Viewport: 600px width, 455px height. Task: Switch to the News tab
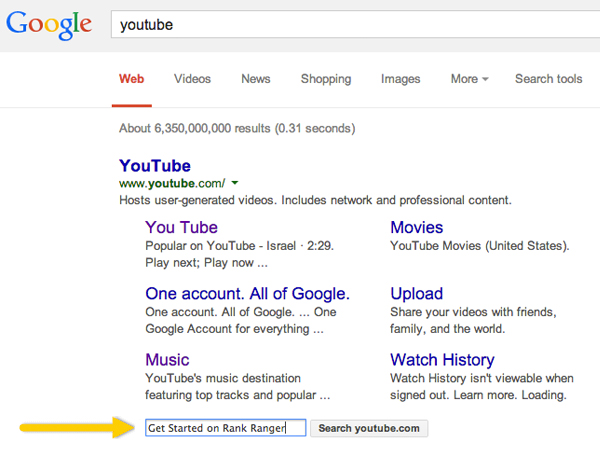click(x=255, y=79)
